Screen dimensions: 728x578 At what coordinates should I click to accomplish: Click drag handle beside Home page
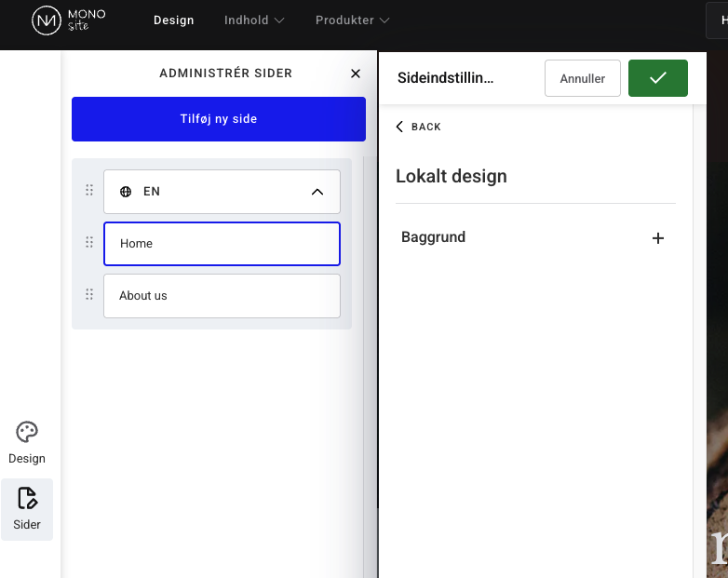pyautogui.click(x=89, y=243)
